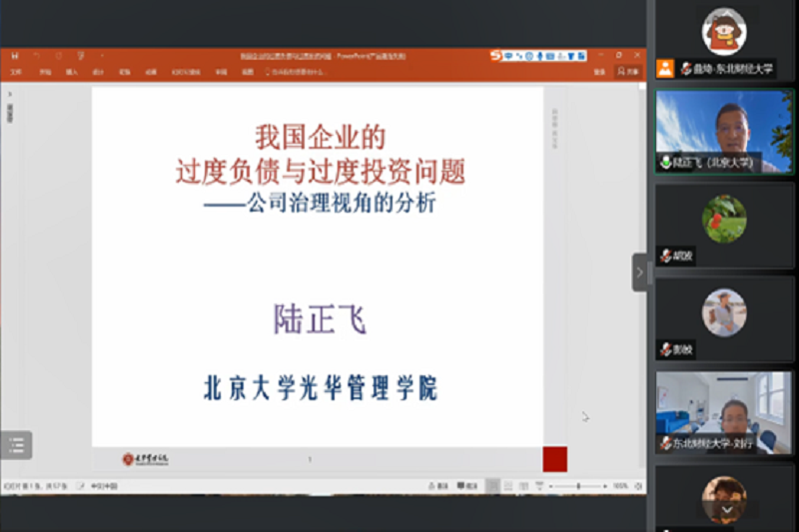
Task: Switch to the 开始 (Home) ribbon tab
Action: [45, 72]
